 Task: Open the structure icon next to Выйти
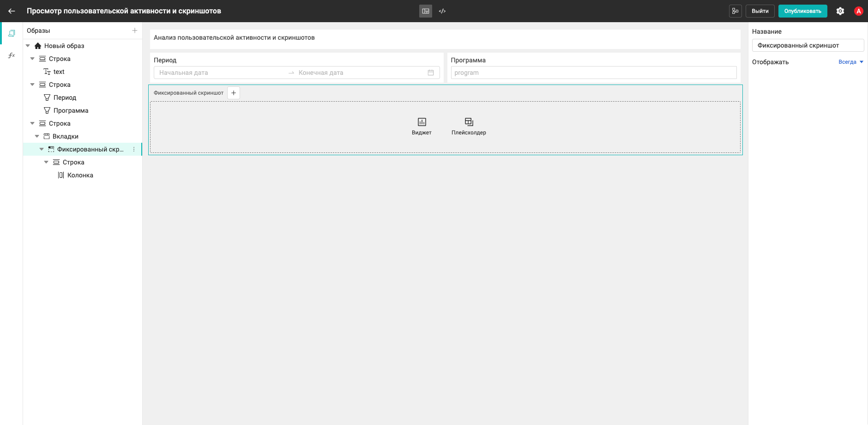pos(735,11)
